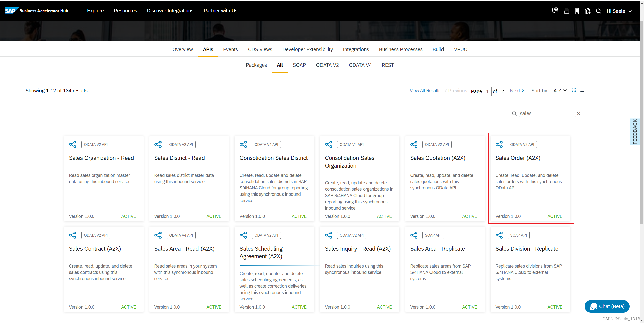Open the Sales Order (A2X) card title
The width and height of the screenshot is (644, 323).
518,158
